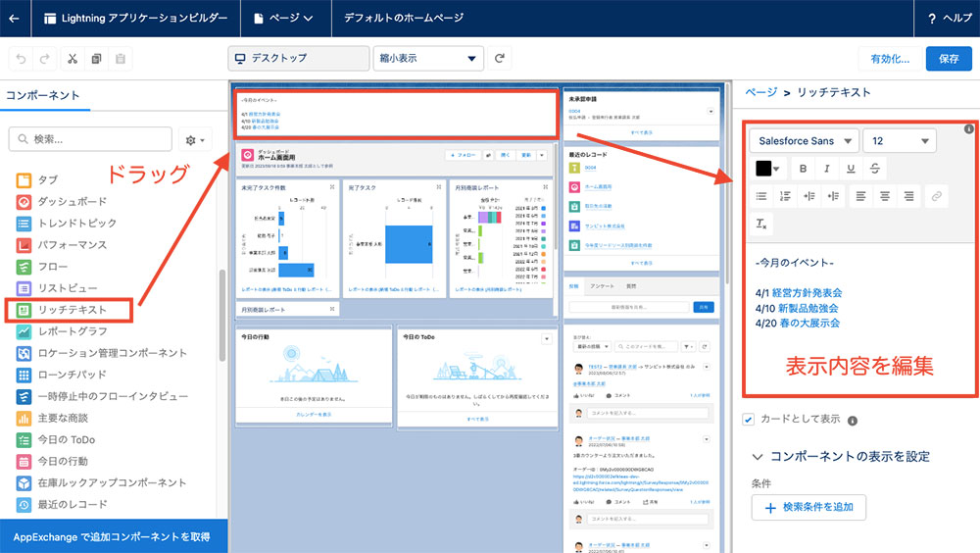Select the パフォーマンス component
Image resolution: width=980 pixels, height=553 pixels.
[x=63, y=244]
